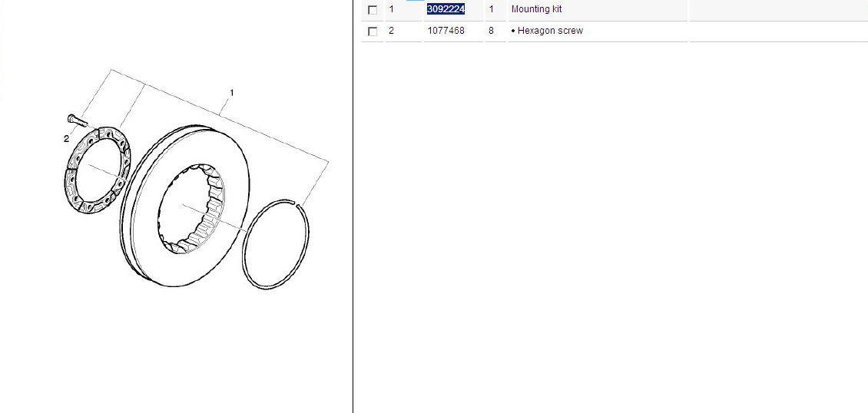Viewport: 868px width, 413px height.
Task: Click quantity 1 in the Mounting kit row
Action: 491,9
